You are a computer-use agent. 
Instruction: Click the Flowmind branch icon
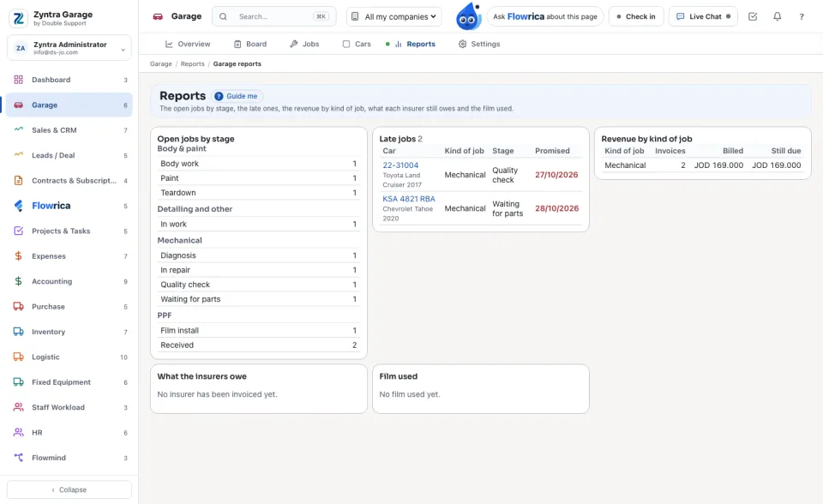[18, 457]
